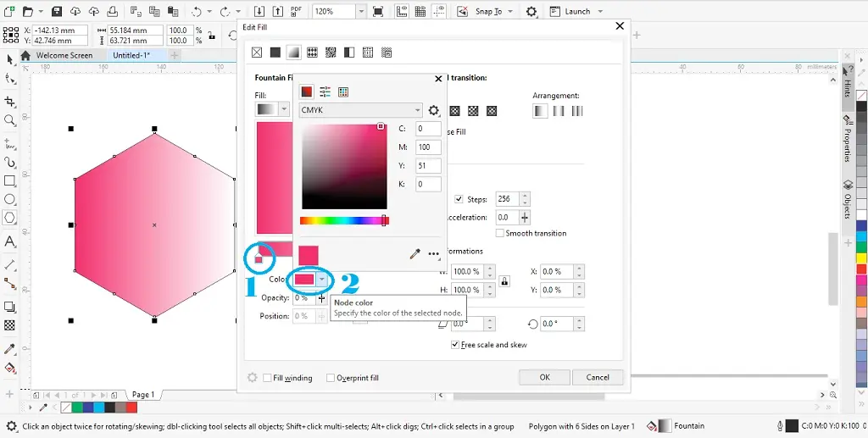Select the Polygon tool

click(9, 218)
